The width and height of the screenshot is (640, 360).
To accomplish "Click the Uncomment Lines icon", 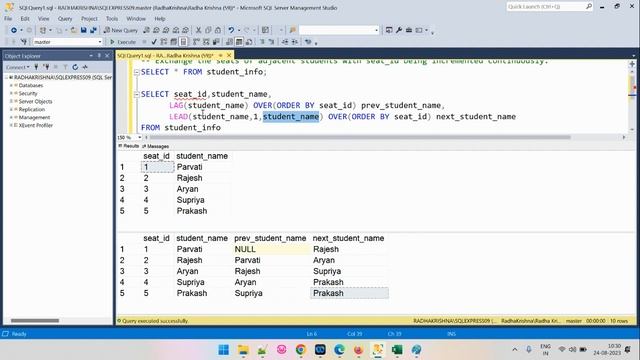I will pyautogui.click(x=271, y=42).
